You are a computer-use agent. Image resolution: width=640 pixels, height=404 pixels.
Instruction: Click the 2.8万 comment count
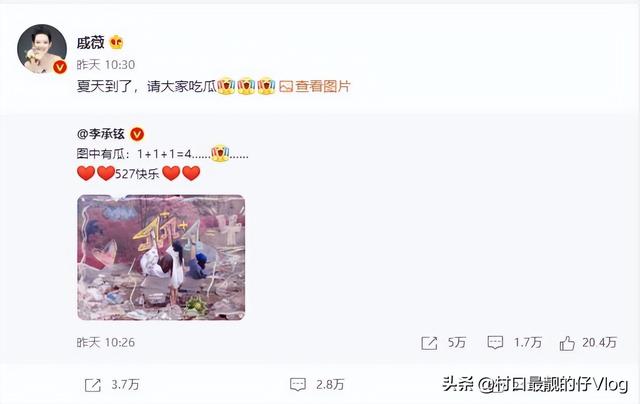(330, 385)
